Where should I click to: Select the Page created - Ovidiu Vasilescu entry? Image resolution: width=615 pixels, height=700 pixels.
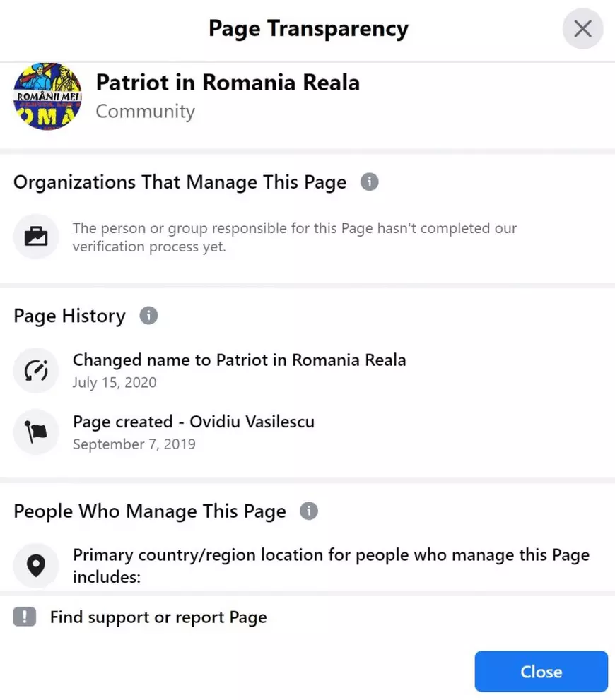tap(193, 421)
